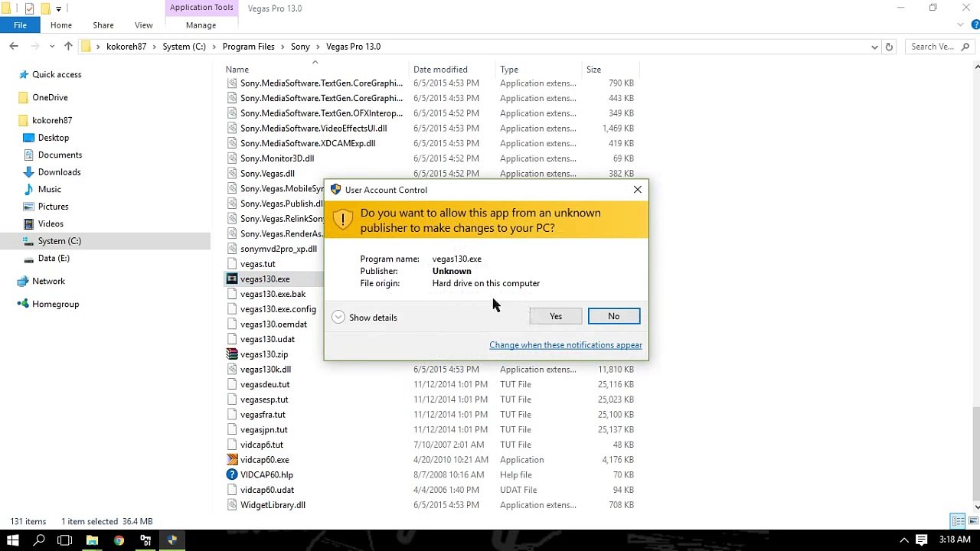The width and height of the screenshot is (980, 551).
Task: Switch to the Share ribbon tab
Action: [x=103, y=25]
